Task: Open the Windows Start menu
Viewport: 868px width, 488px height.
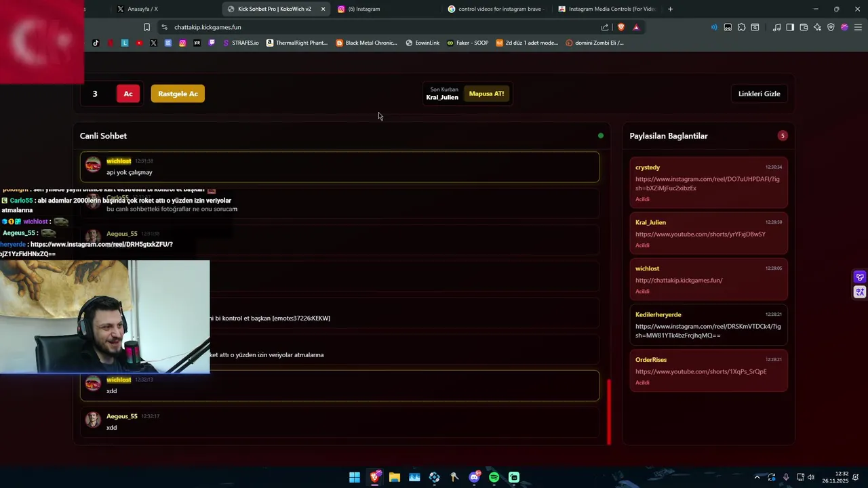Action: pos(355,477)
